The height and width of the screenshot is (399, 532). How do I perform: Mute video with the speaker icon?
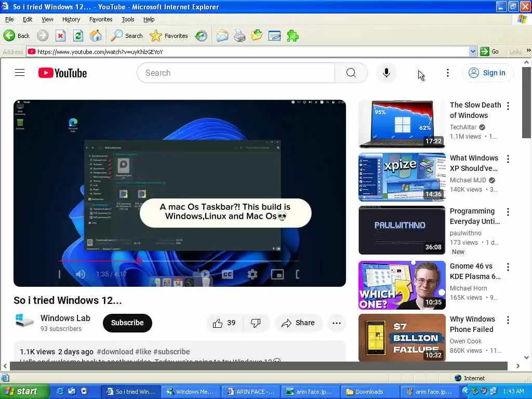coord(80,274)
